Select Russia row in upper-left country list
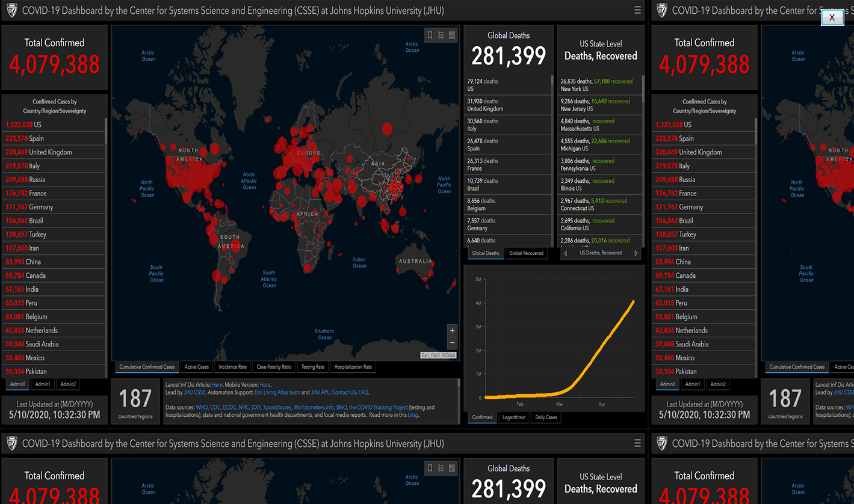Screen dimensions: 854x504 pos(54,179)
